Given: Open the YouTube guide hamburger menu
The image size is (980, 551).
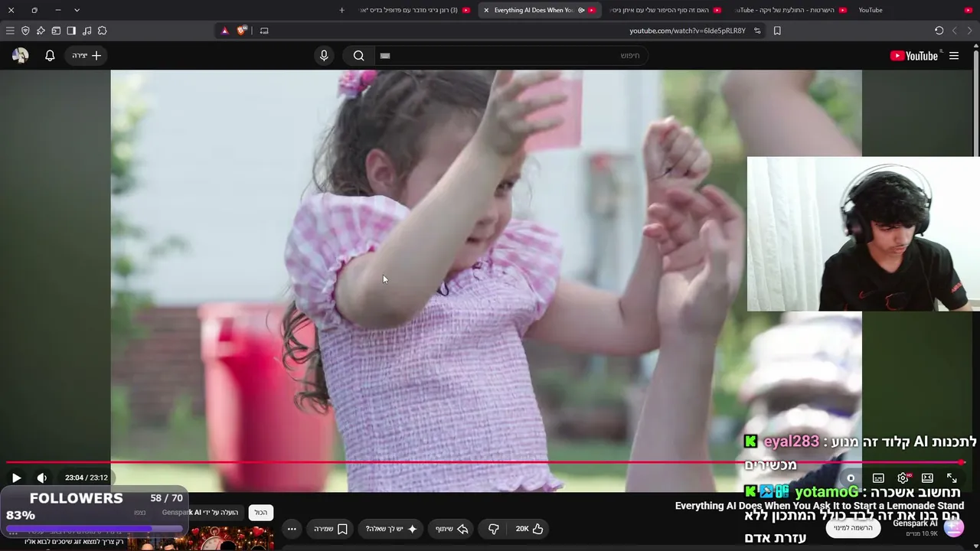Looking at the screenshot, I should click(x=954, y=55).
